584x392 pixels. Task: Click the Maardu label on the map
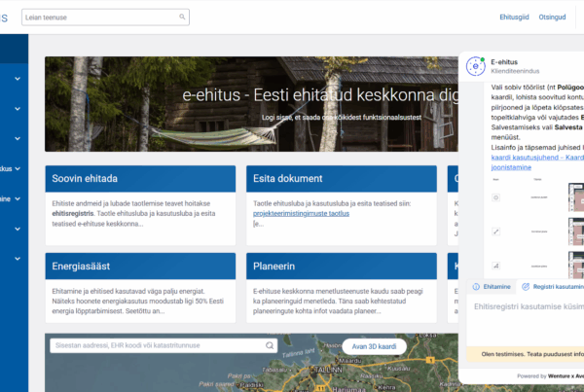[349, 360]
